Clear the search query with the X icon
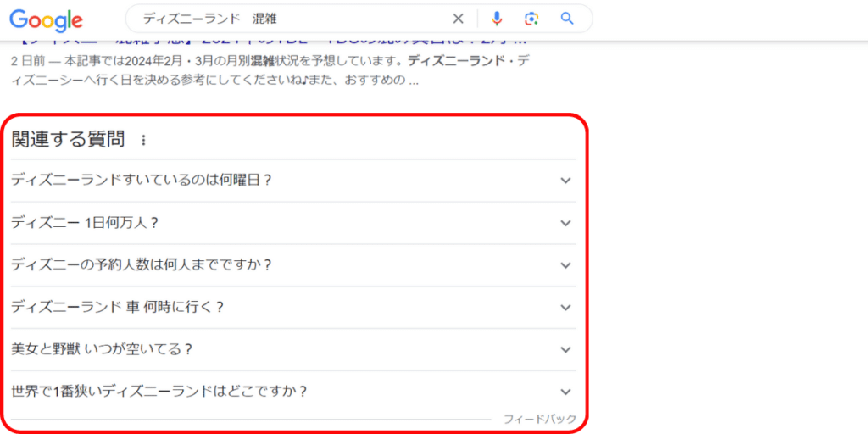This screenshot has height=434, width=868. click(x=458, y=19)
